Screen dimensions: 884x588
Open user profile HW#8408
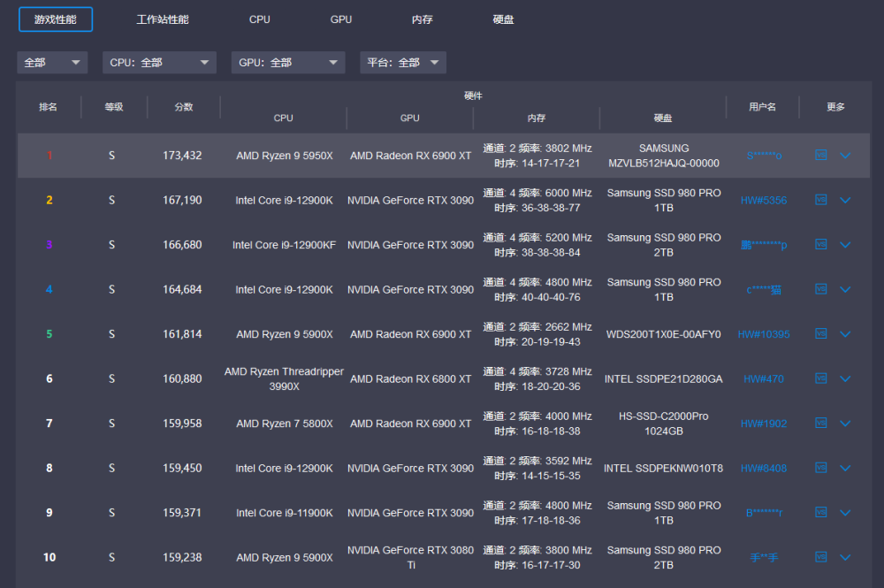(x=764, y=468)
